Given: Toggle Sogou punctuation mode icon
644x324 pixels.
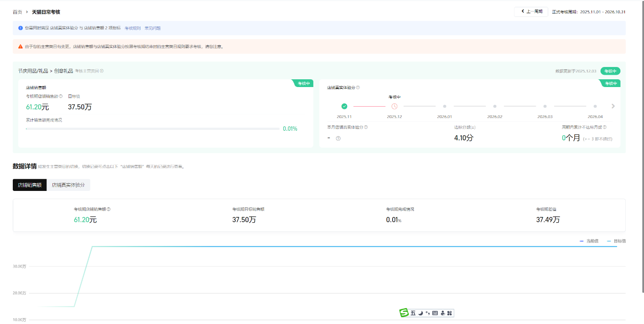Looking at the screenshot, I should click(427, 313).
